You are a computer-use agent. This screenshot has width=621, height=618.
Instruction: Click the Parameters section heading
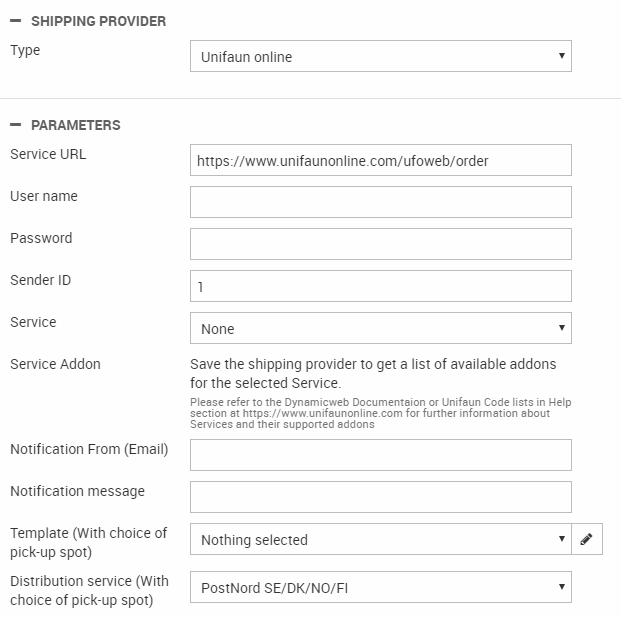[76, 125]
